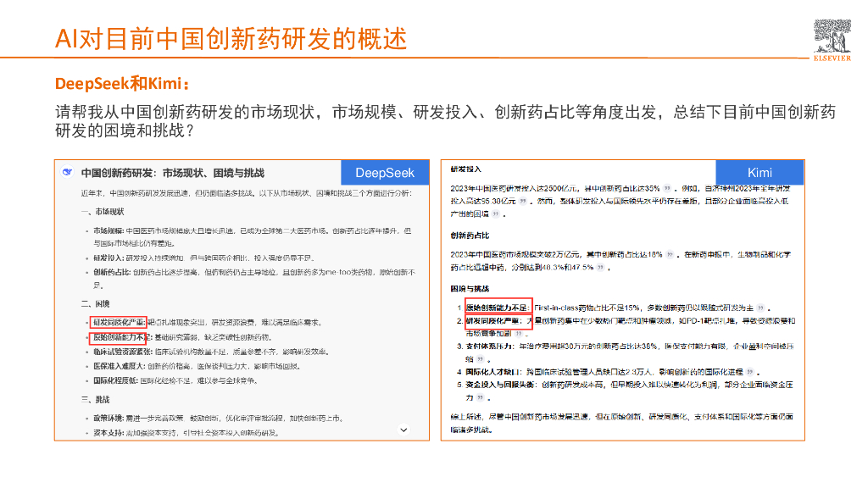Click the orange heading DeepSeek和Kimi:
This screenshot has height=488, width=868.
[x=122, y=84]
